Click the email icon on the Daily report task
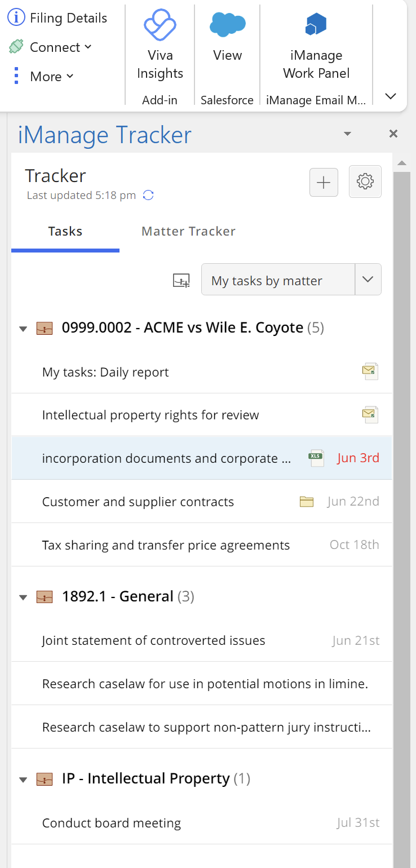This screenshot has height=868, width=416. (x=370, y=372)
